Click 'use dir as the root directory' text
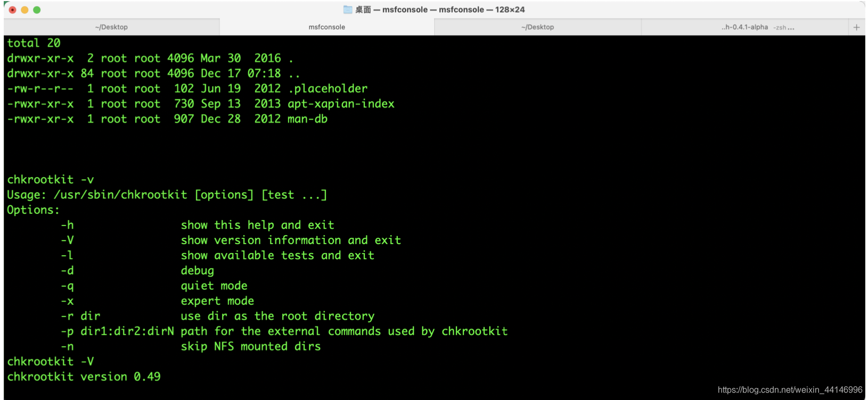The image size is (868, 400). tap(277, 316)
